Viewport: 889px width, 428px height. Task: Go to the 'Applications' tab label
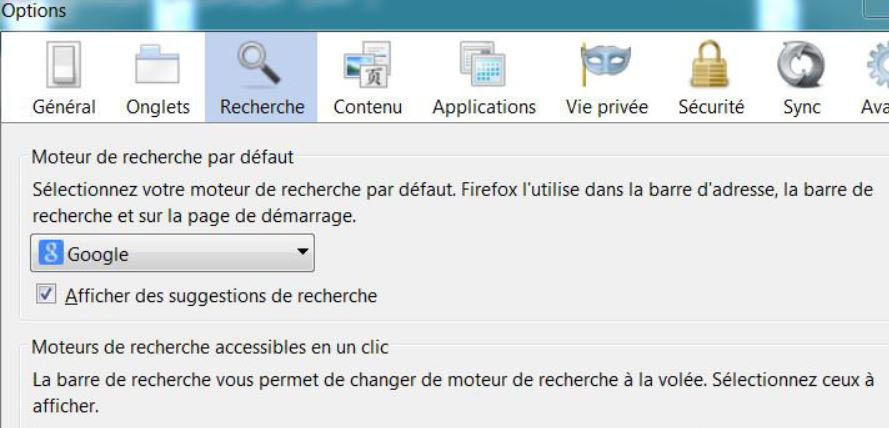[484, 107]
